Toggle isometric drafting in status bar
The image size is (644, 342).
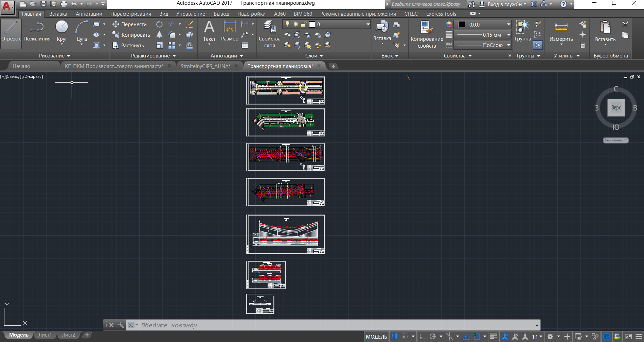(x=449, y=337)
